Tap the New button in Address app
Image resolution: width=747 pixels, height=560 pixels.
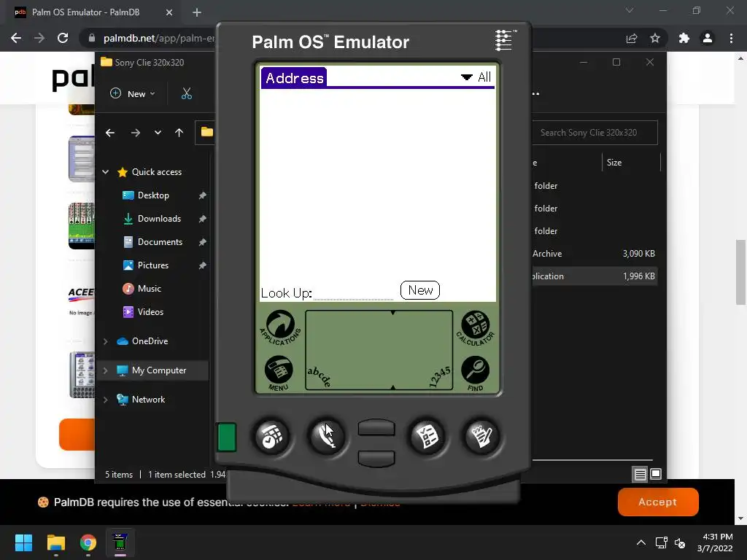[419, 290]
